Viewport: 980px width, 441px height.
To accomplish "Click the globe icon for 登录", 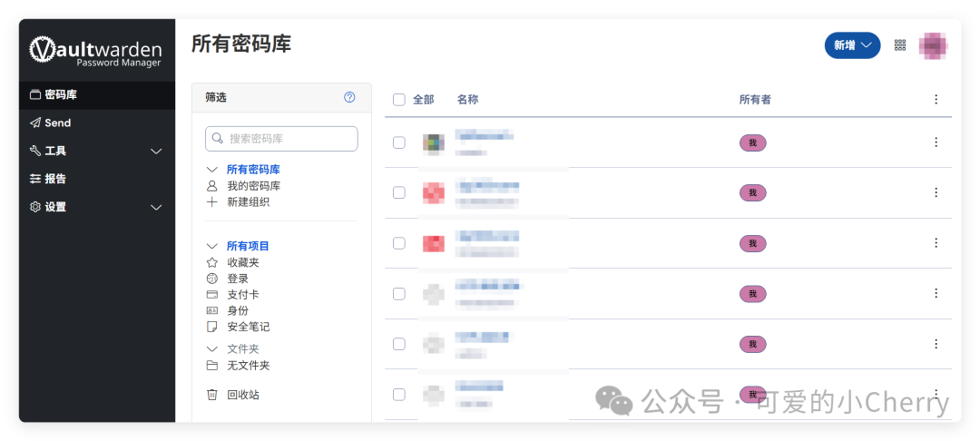I will [x=211, y=279].
